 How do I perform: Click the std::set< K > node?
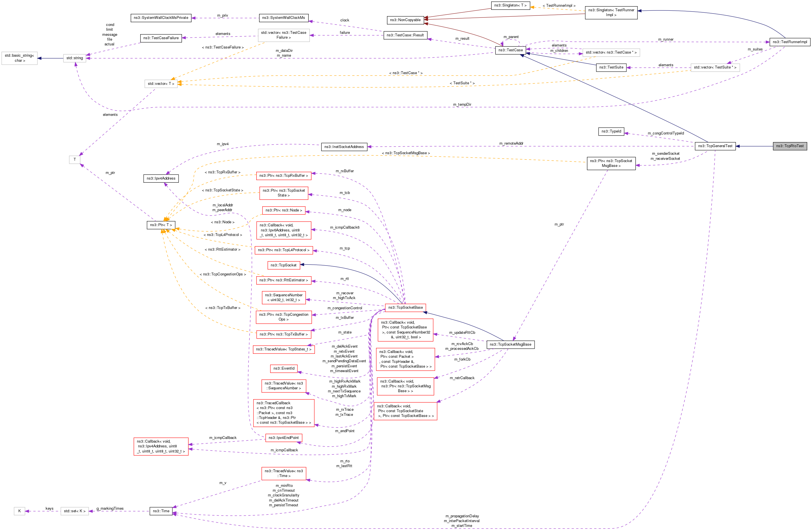coord(75,511)
